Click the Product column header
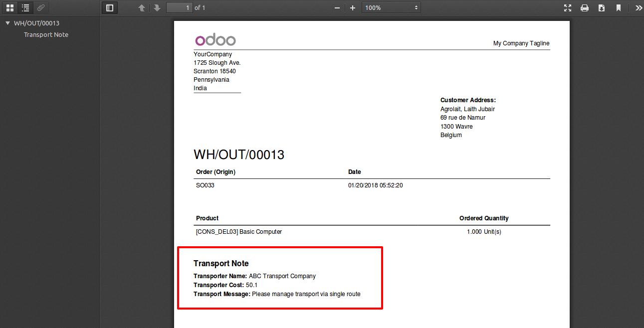 click(208, 218)
